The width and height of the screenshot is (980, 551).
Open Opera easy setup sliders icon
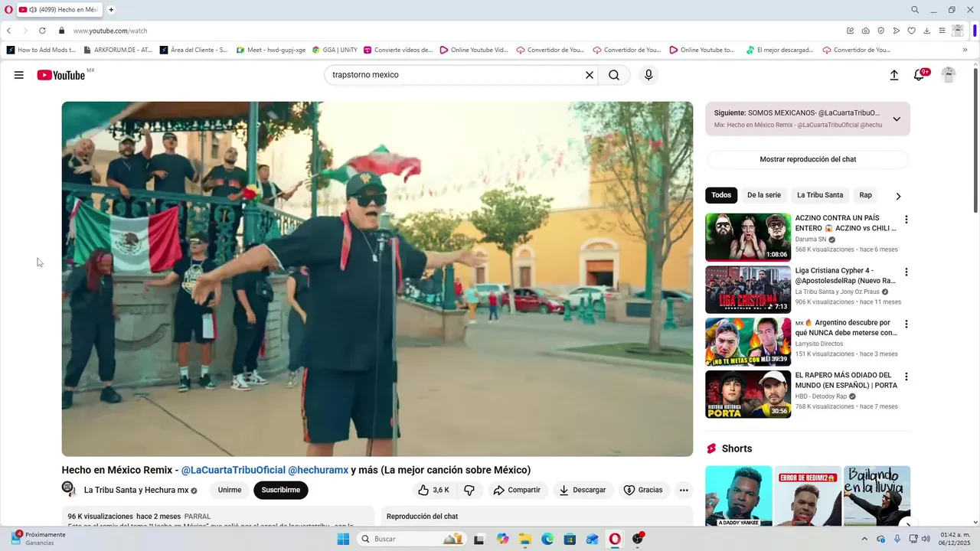[942, 31]
